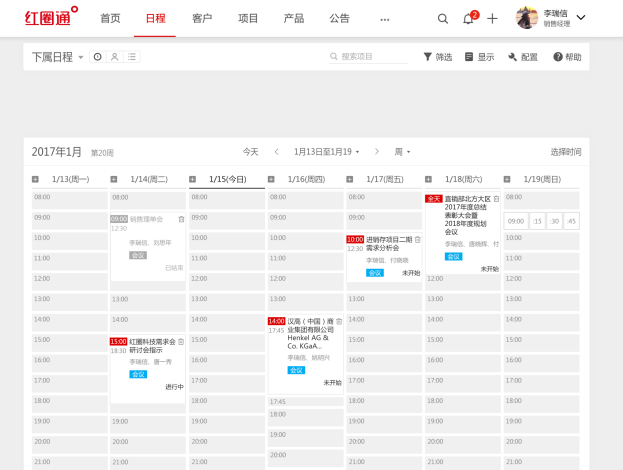Delete the 汉高（中国）meeting via trash icon
This screenshot has width=623, height=470.
click(339, 321)
